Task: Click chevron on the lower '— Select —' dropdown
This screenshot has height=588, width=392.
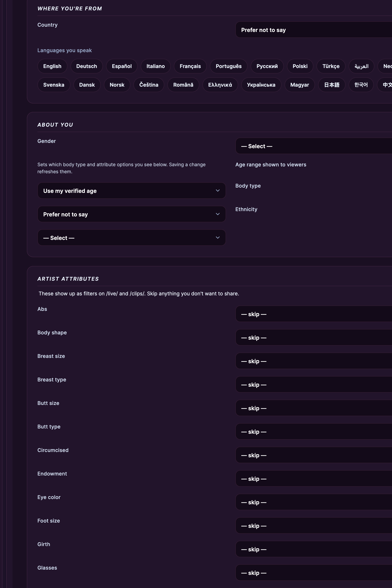Action: (218, 238)
